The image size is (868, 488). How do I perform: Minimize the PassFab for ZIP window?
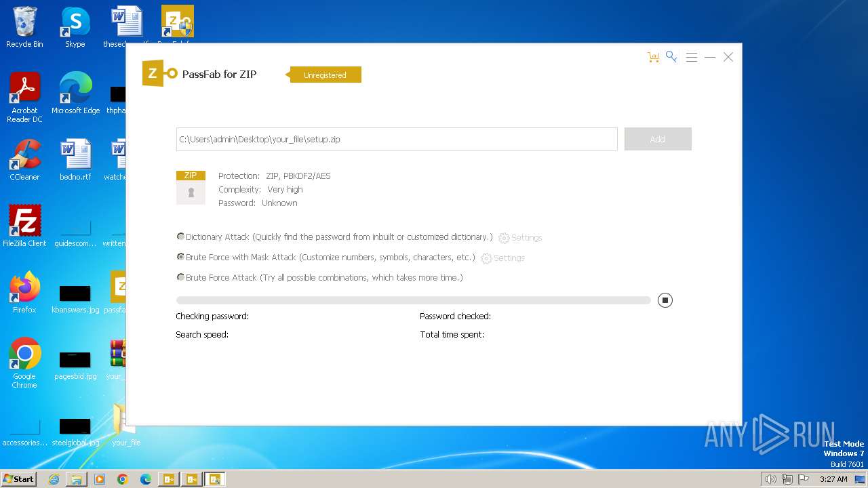point(710,58)
